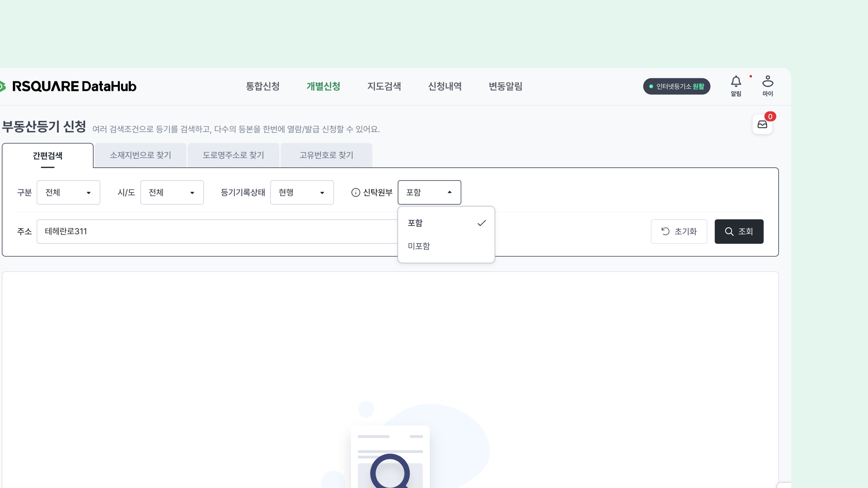Click the info icon beside 신탁원부
Screen dimensions: 868x488
pos(356,192)
